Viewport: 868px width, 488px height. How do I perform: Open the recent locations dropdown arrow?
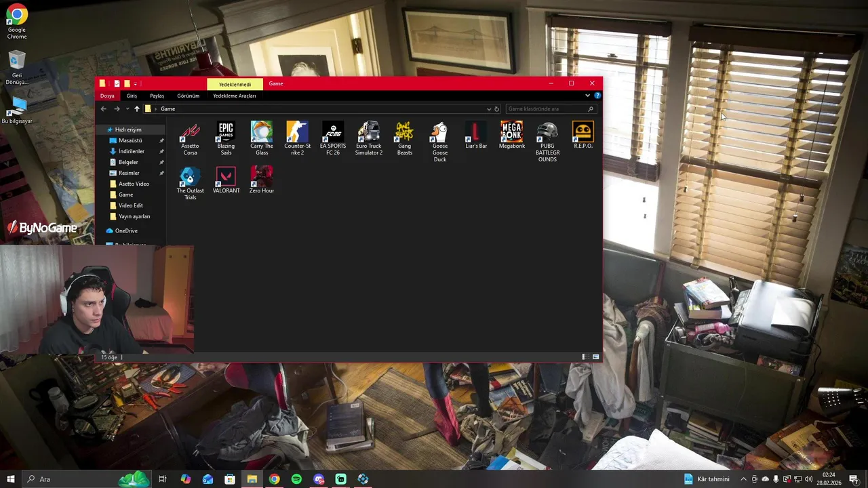click(x=127, y=108)
